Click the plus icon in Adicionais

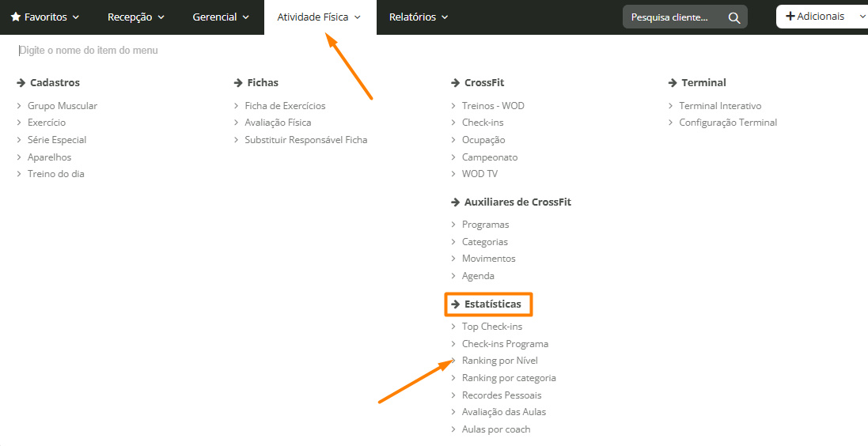790,17
